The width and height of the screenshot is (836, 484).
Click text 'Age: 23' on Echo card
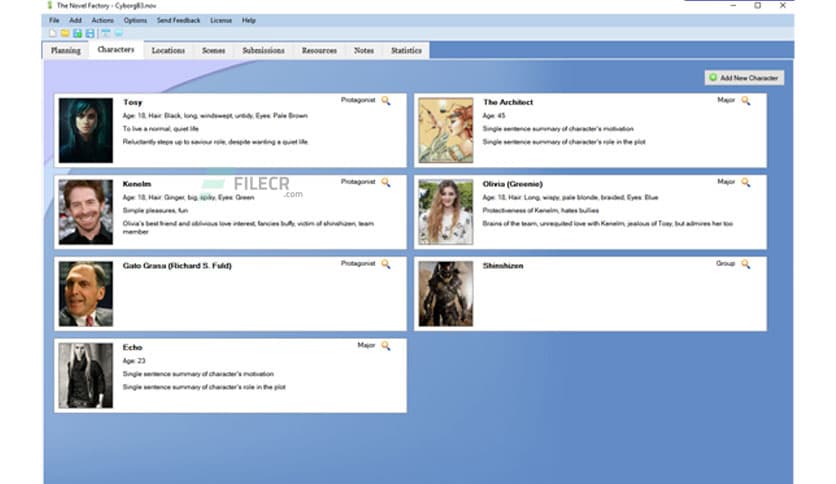click(x=134, y=361)
